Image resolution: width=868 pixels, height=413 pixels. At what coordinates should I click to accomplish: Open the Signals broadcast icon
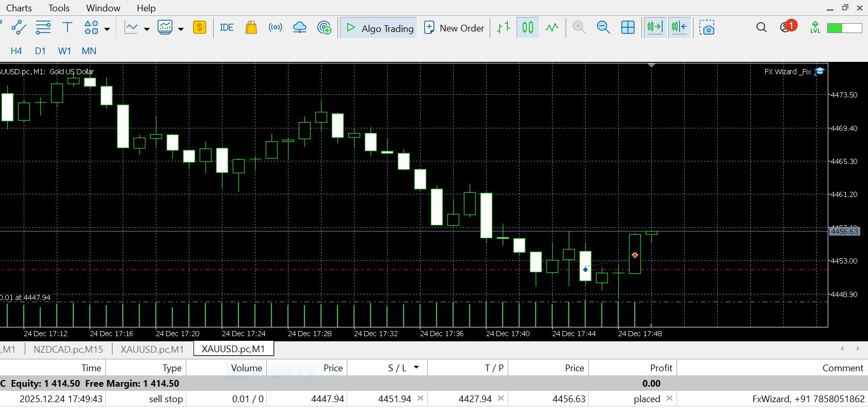(x=276, y=28)
